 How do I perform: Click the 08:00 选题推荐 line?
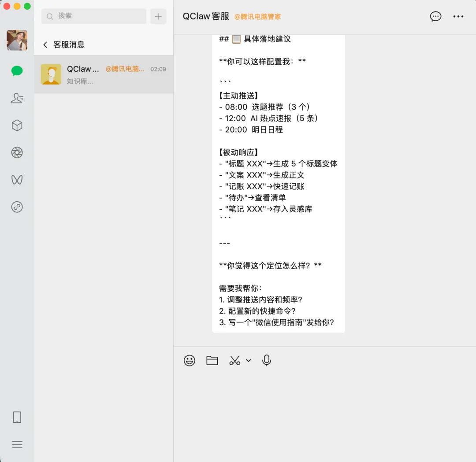click(x=264, y=107)
